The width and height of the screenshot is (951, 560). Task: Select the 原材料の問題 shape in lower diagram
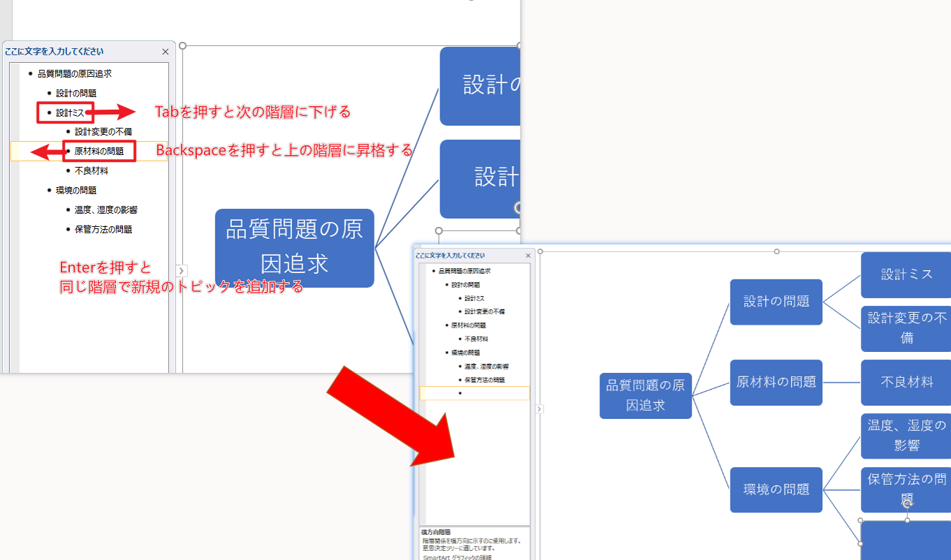[x=776, y=382]
